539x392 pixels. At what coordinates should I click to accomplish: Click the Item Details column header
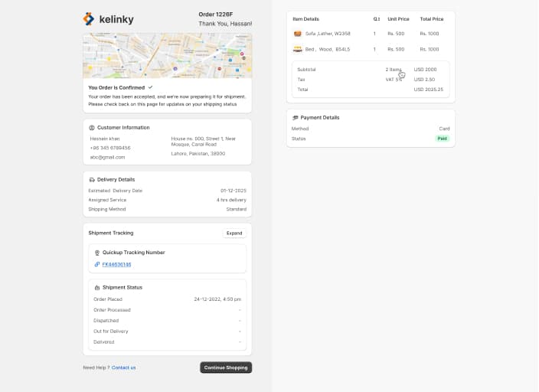point(306,19)
